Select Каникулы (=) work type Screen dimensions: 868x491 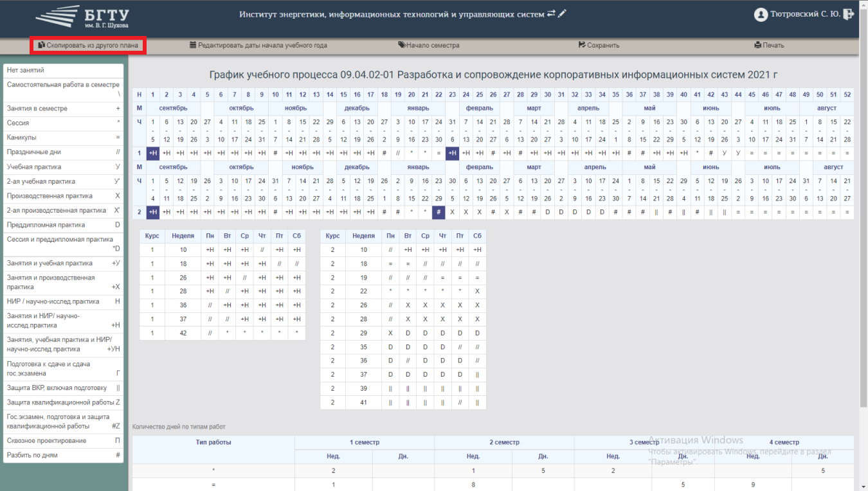(x=63, y=138)
